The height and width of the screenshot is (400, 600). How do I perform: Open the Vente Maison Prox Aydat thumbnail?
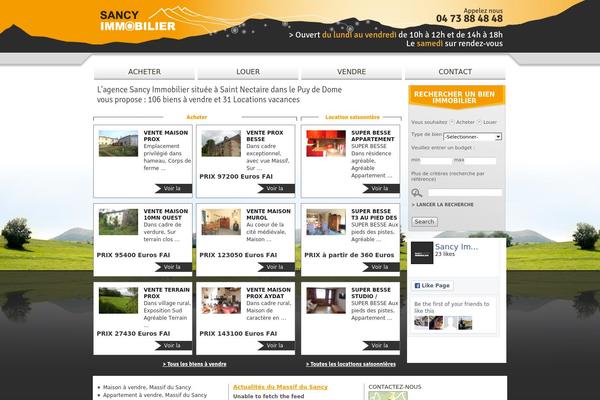pos(221,300)
